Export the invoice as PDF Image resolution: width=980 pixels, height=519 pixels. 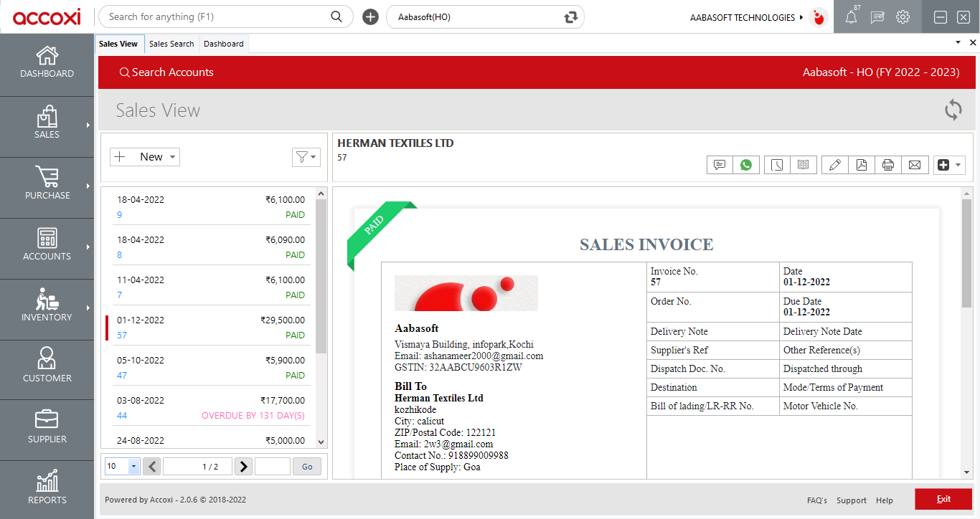tap(862, 164)
